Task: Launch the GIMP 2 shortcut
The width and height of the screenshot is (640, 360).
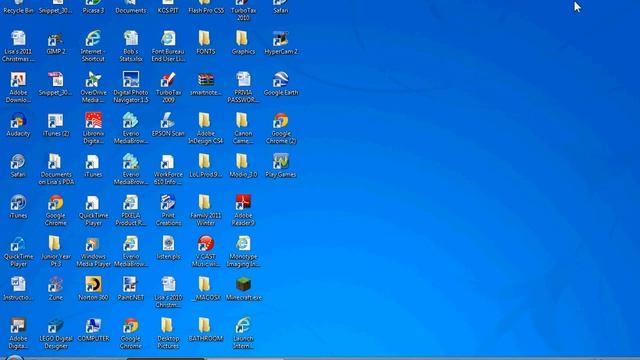Action: tap(56, 42)
